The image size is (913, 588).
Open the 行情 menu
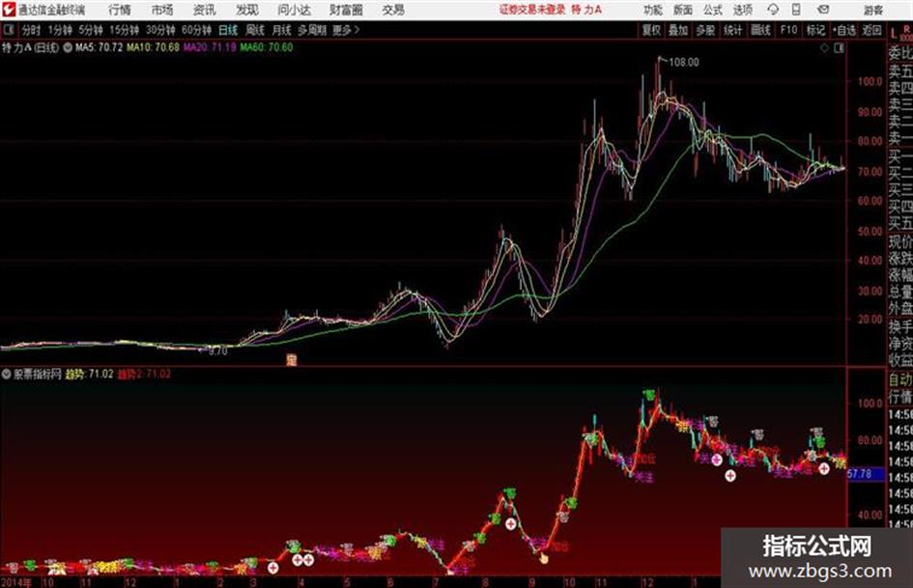coord(120,10)
